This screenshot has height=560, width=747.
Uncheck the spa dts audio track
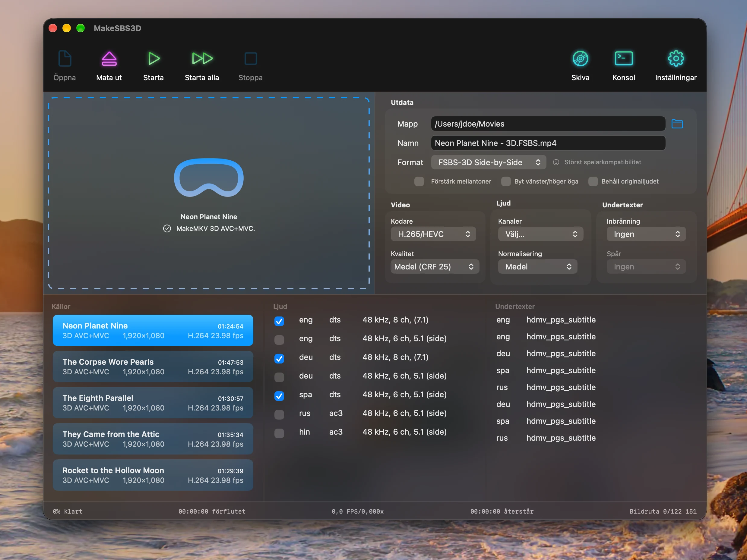[279, 396]
